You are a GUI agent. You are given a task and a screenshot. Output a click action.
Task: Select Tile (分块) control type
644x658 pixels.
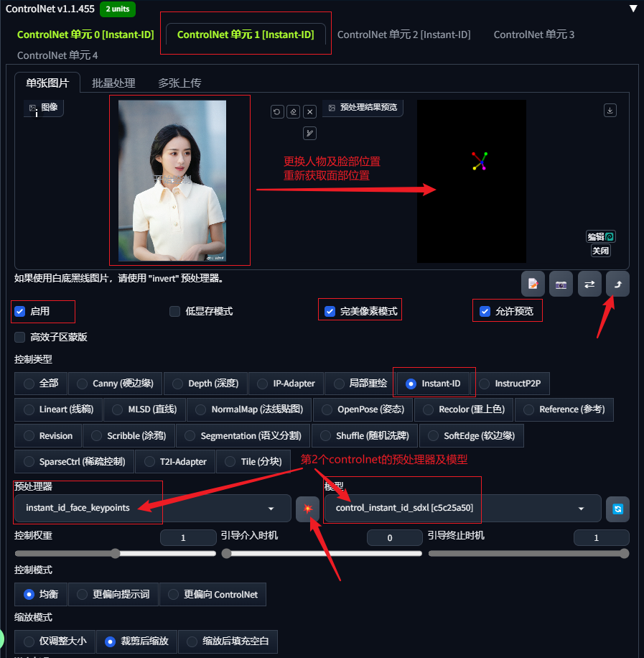coord(253,462)
